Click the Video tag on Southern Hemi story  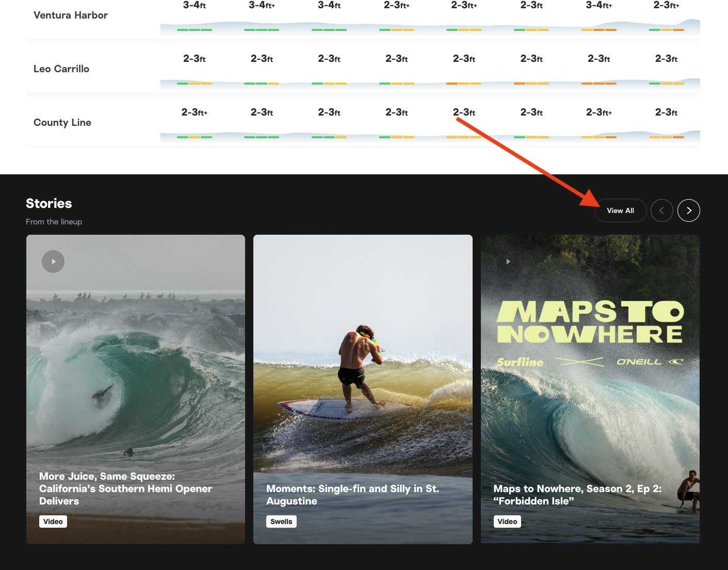(x=53, y=522)
